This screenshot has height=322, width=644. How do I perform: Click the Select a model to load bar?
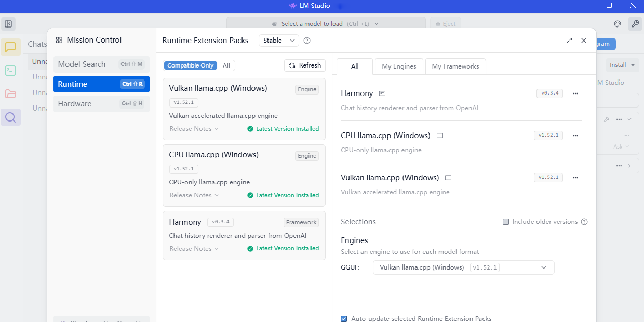tap(326, 24)
